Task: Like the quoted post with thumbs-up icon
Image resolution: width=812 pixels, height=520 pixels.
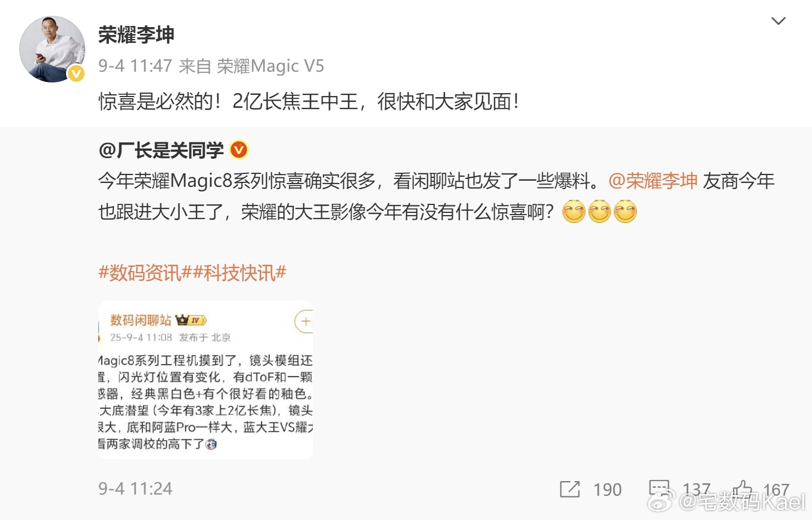Action: [x=743, y=489]
